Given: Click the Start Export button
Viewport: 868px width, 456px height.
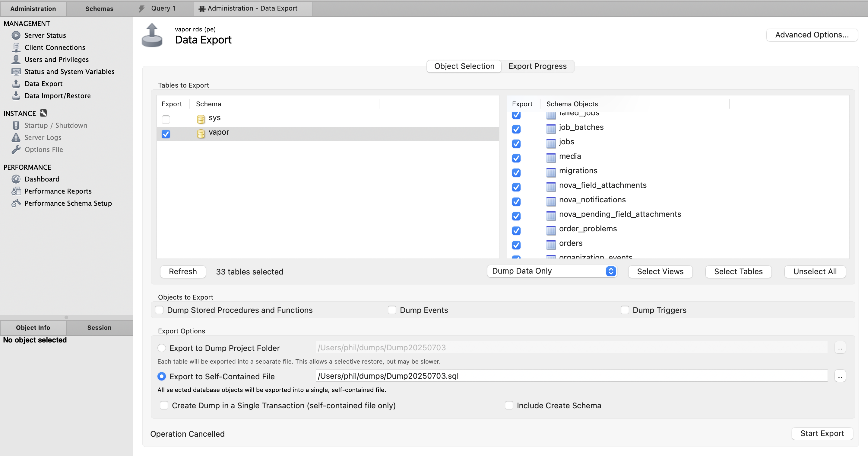Looking at the screenshot, I should pyautogui.click(x=822, y=433).
